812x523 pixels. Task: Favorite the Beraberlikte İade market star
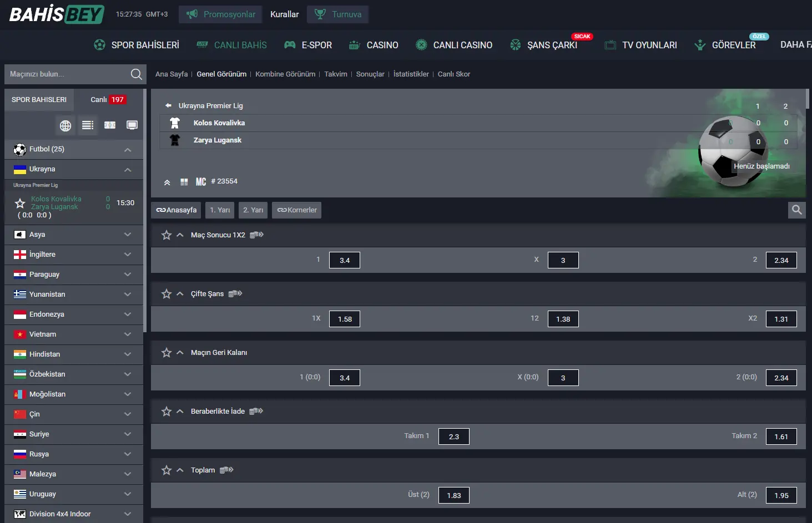(x=167, y=412)
